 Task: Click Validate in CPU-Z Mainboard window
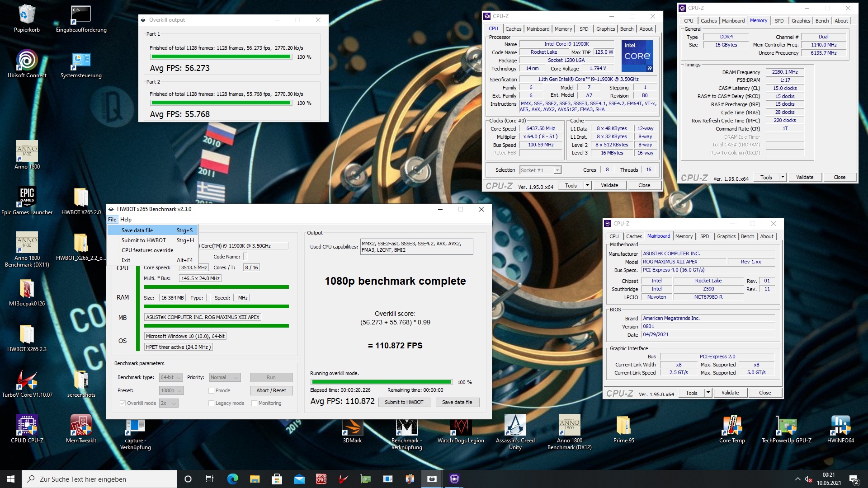(730, 393)
